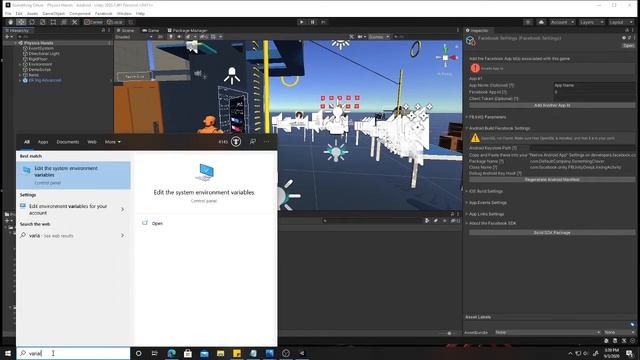Open the Account dropdown
640x360 pixels.
[562, 22]
